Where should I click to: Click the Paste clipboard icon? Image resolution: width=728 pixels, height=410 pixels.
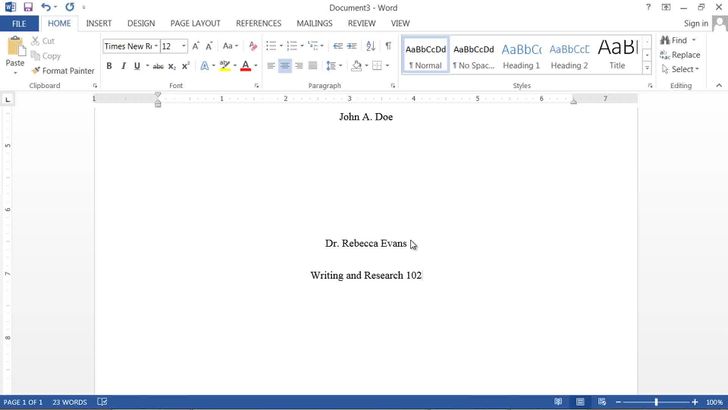[15, 46]
